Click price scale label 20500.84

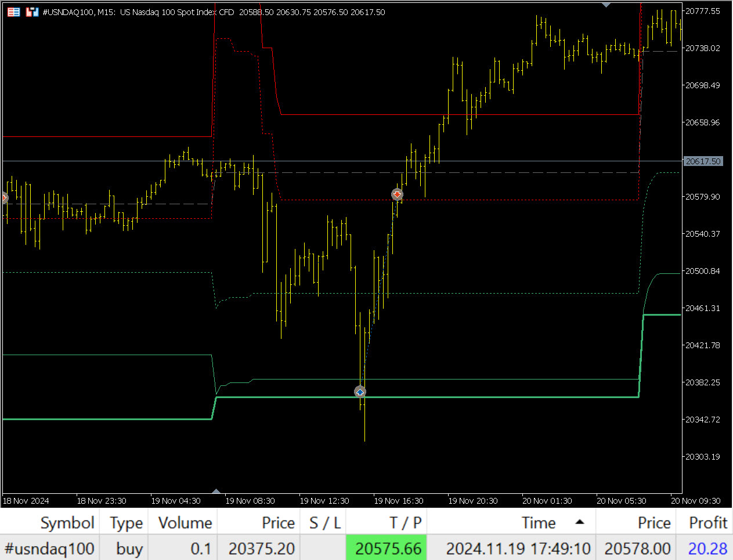click(702, 271)
